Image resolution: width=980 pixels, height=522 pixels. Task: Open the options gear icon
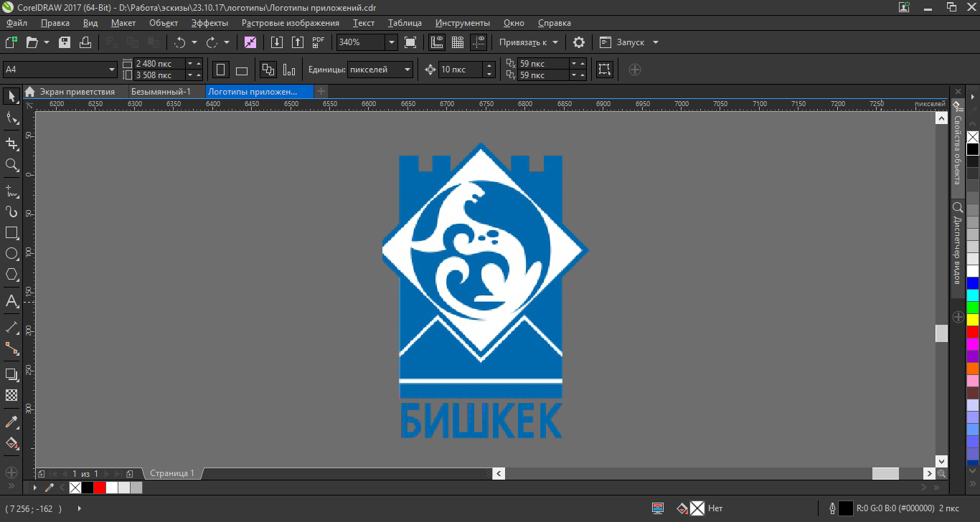[x=579, y=42]
